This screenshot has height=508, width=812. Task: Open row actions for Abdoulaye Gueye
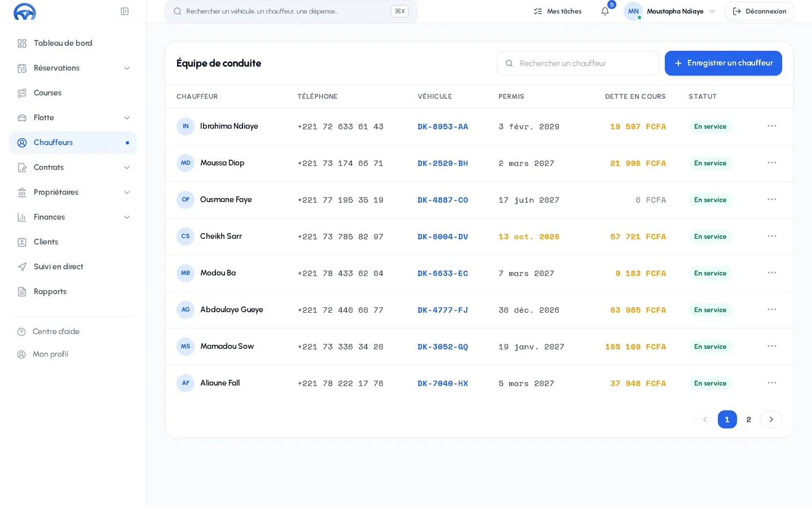point(772,309)
